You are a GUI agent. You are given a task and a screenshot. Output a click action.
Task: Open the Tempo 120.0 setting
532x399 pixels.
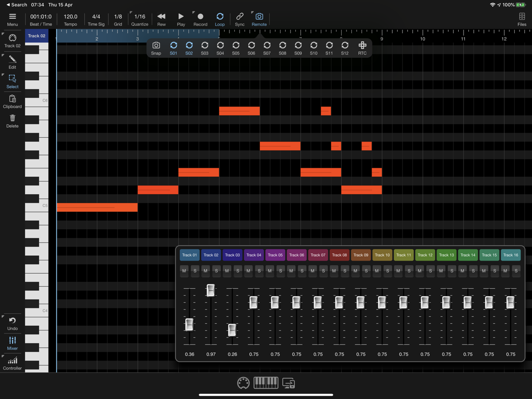point(70,20)
